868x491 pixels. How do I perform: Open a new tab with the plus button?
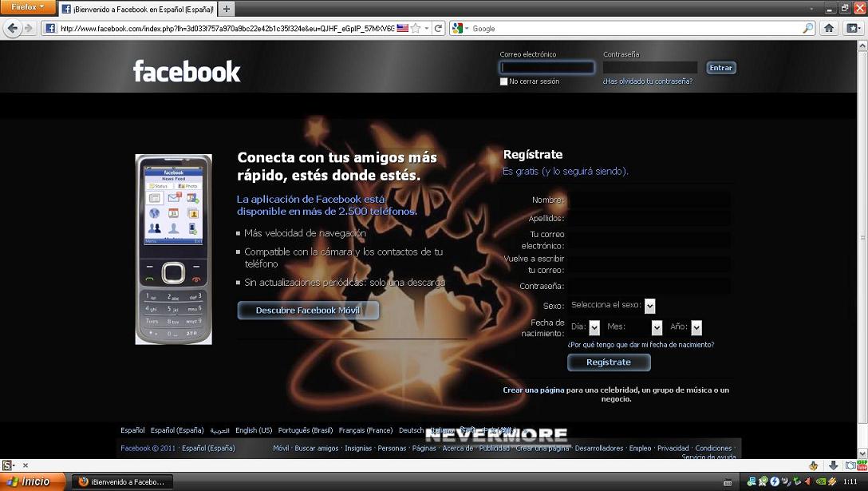point(226,9)
